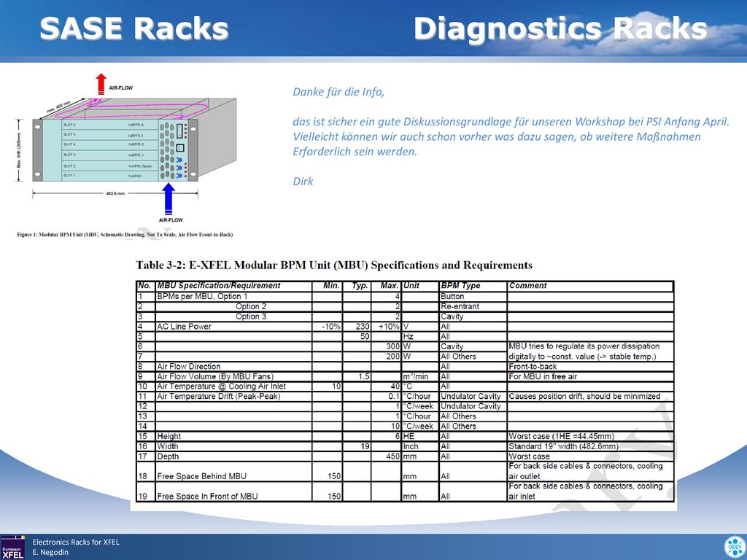Image resolution: width=747 pixels, height=560 pixels.
Task: Click the "Width" row label
Action: pos(168,446)
